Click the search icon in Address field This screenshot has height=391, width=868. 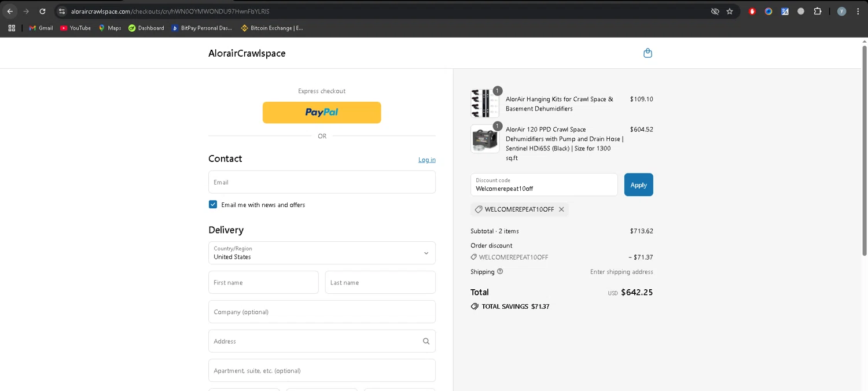tap(426, 341)
